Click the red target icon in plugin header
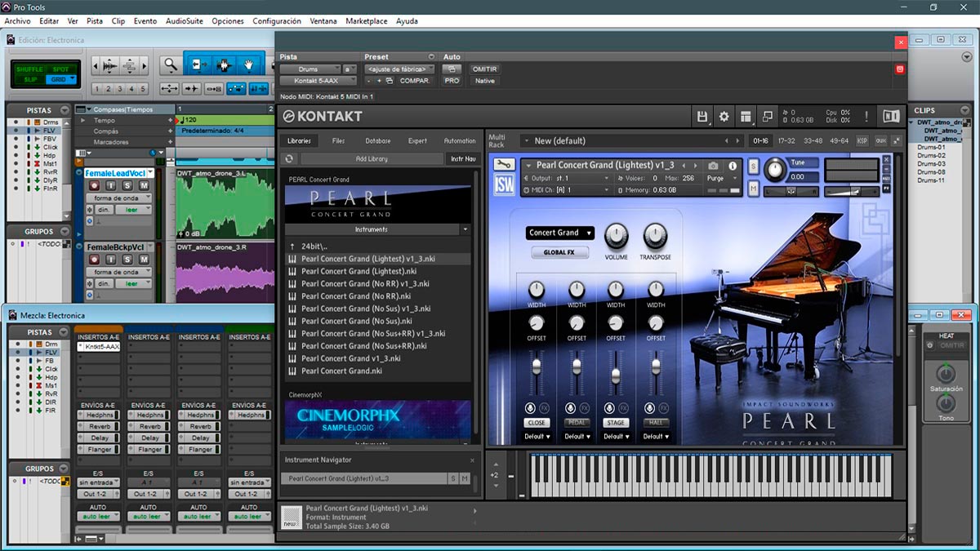The image size is (980, 551). click(x=900, y=69)
